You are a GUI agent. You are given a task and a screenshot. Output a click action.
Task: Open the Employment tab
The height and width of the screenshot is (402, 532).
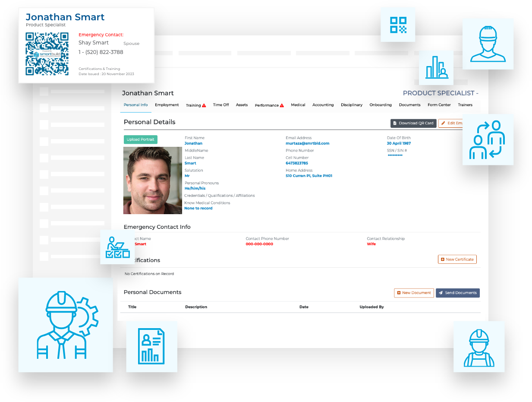[167, 105]
